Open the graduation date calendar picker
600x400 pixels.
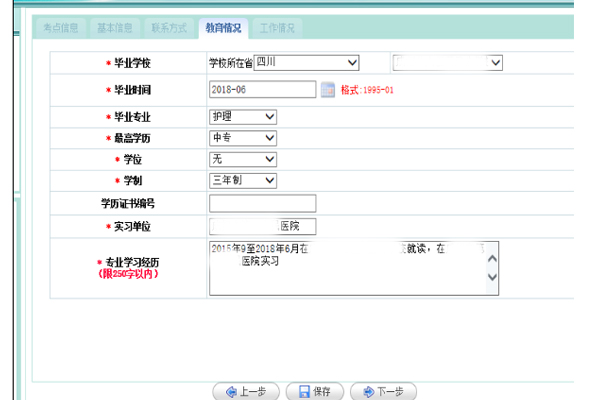327,90
